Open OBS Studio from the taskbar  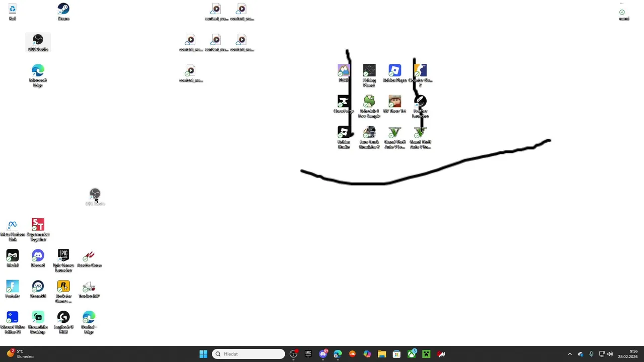294,354
